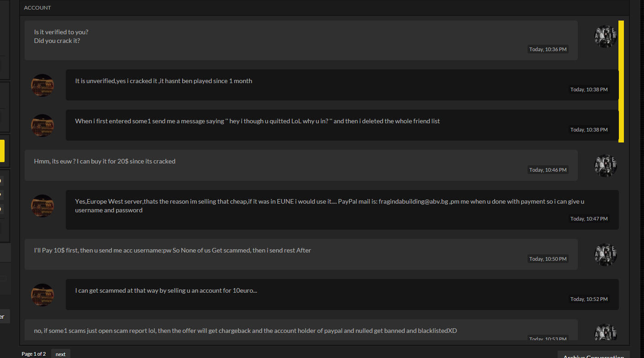Open the avatar next to the PayPal mail message
The width and height of the screenshot is (644, 358).
coord(42,206)
